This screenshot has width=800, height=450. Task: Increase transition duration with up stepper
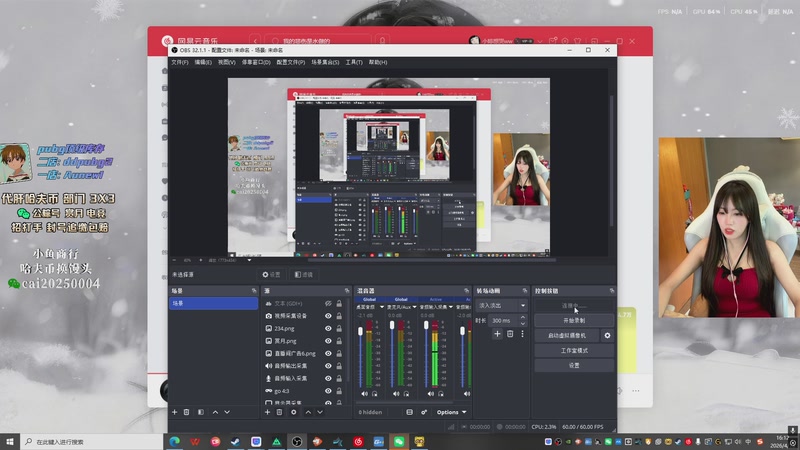coord(522,317)
